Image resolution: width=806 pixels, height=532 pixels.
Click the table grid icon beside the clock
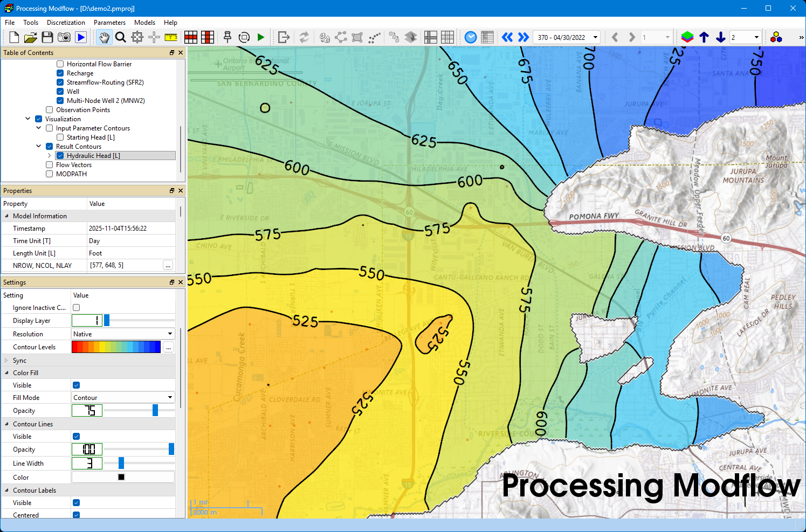[x=487, y=37]
